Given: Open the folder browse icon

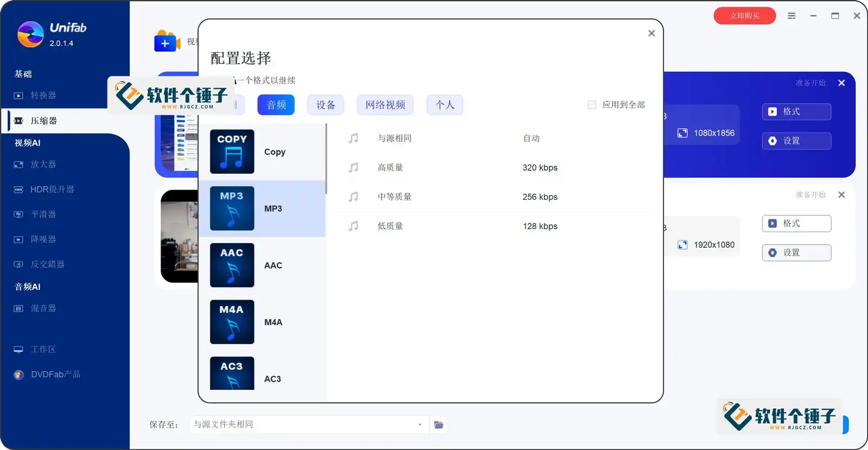Looking at the screenshot, I should [x=438, y=424].
